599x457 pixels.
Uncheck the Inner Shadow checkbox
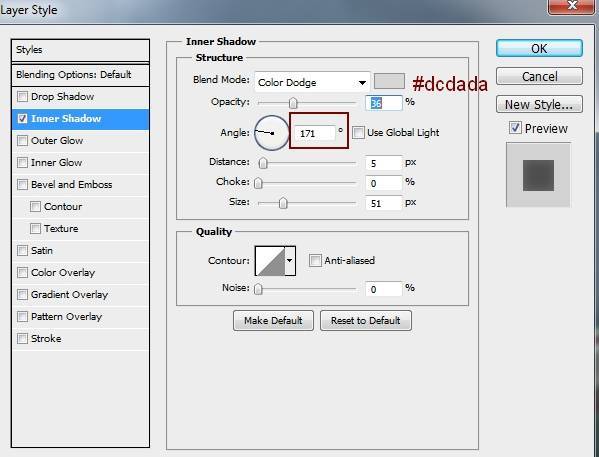23,118
